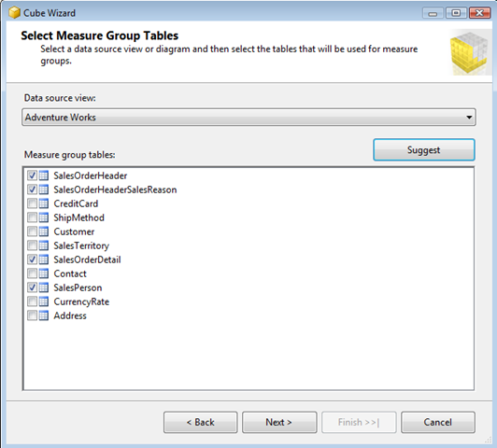Viewport: 497px width, 448px height.
Task: Select the Adventure Works combo box
Action: (248, 118)
